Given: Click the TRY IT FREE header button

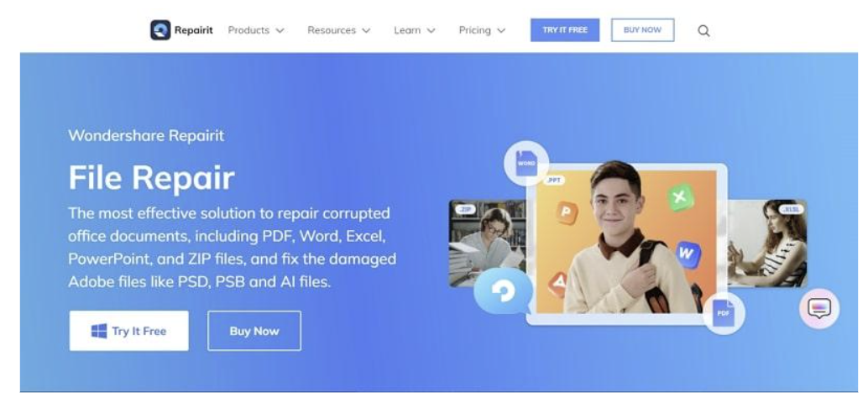Looking at the screenshot, I should pos(565,30).
